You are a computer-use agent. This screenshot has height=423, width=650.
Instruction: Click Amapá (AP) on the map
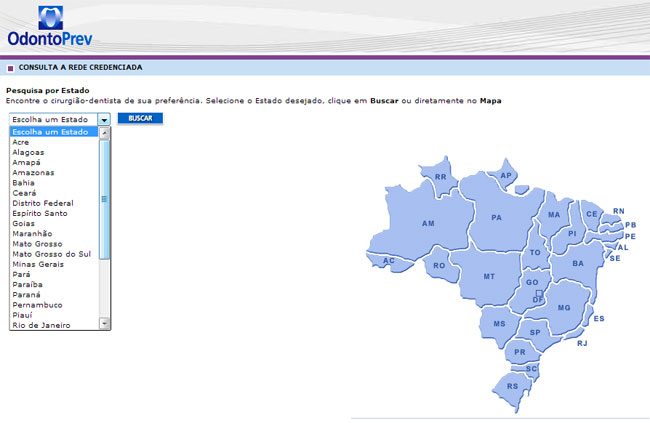(506, 175)
